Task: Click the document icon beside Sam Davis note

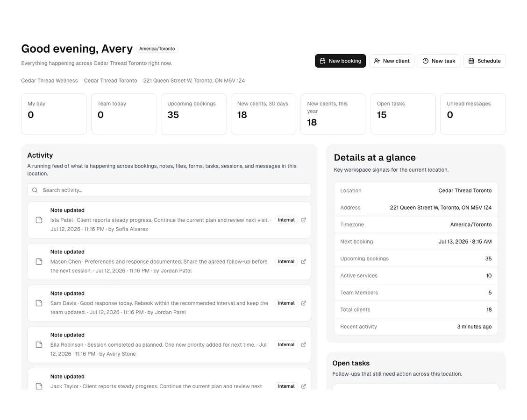Action: (x=39, y=303)
